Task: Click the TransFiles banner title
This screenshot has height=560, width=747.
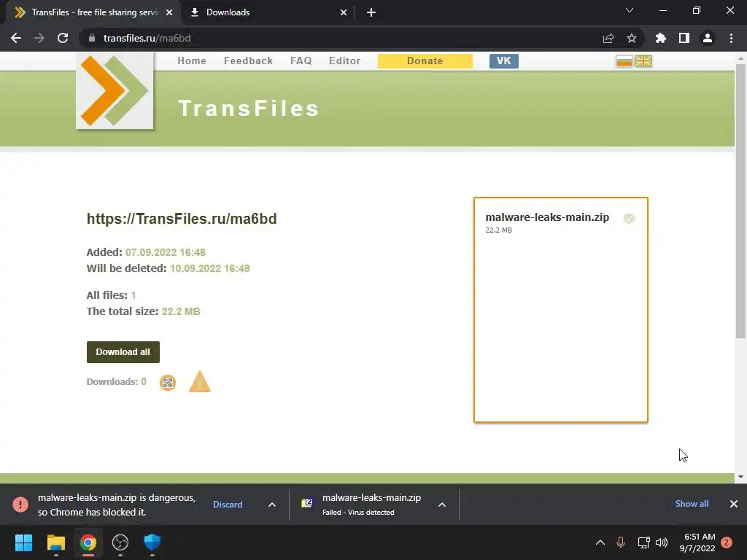Action: point(248,108)
